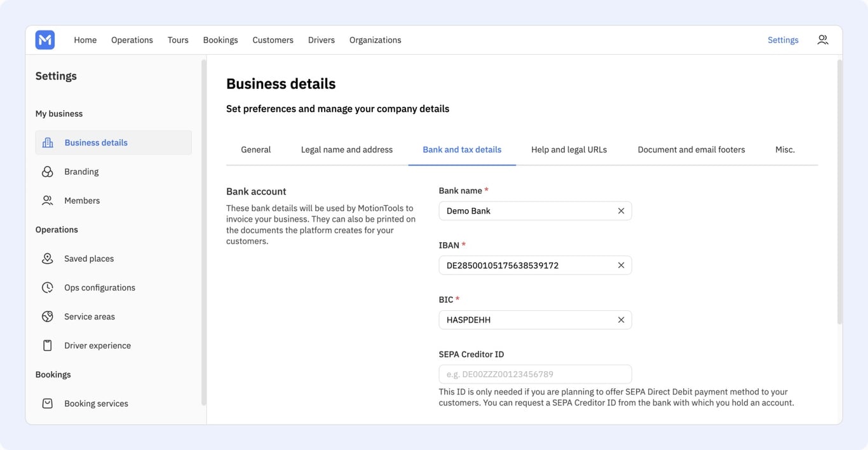Click the SEPA Creditor ID input field
Image resolution: width=868 pixels, height=450 pixels.
click(x=535, y=374)
